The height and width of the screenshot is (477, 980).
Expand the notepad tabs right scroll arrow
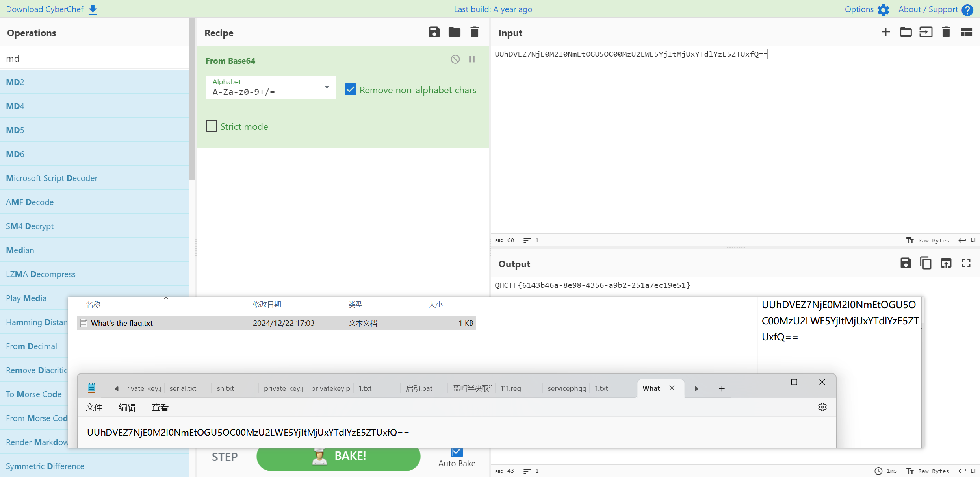pos(696,388)
